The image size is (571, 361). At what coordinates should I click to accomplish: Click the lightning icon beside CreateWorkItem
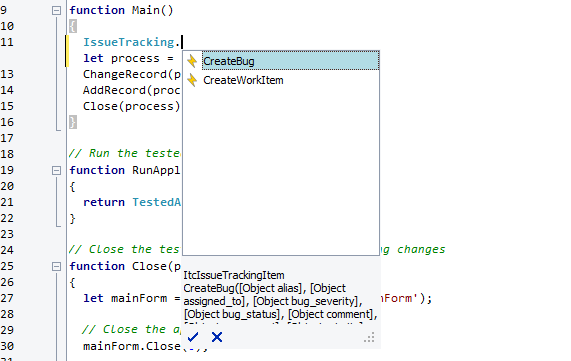[x=192, y=80]
